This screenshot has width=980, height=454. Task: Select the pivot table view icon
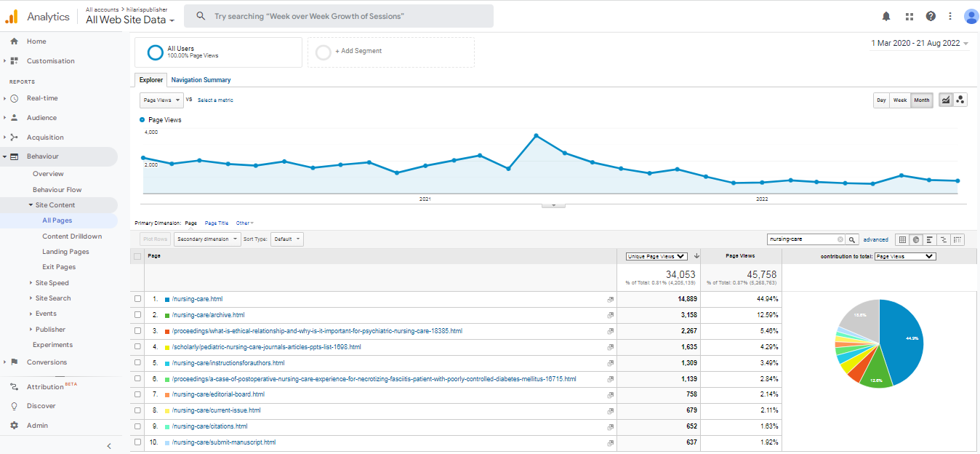957,239
